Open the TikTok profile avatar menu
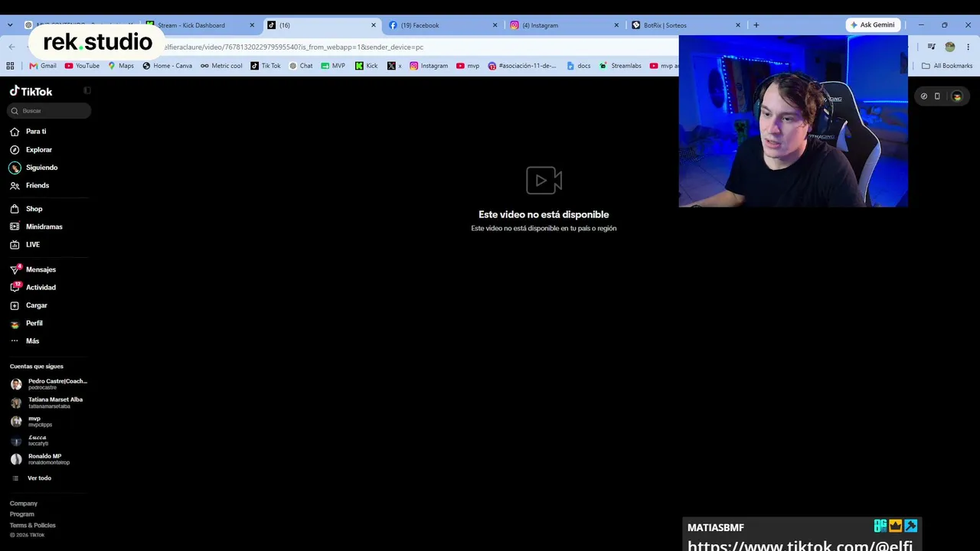 [x=957, y=96]
